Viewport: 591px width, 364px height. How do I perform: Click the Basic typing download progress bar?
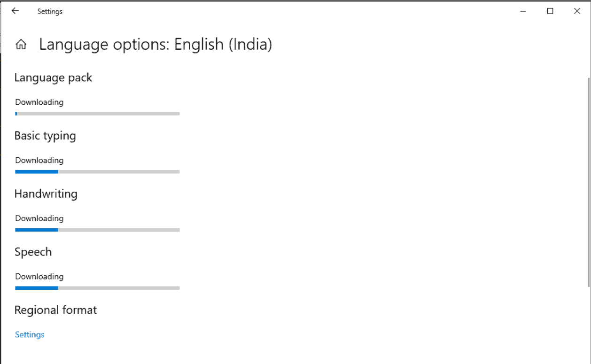tap(97, 171)
